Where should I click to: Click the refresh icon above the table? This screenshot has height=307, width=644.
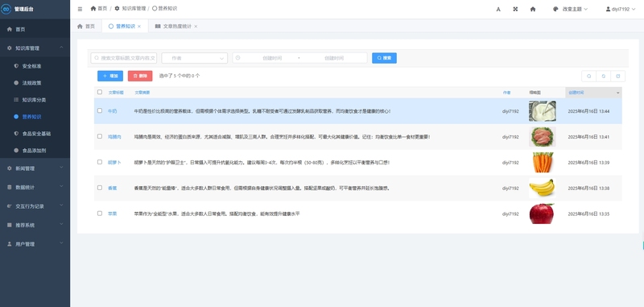coord(603,76)
